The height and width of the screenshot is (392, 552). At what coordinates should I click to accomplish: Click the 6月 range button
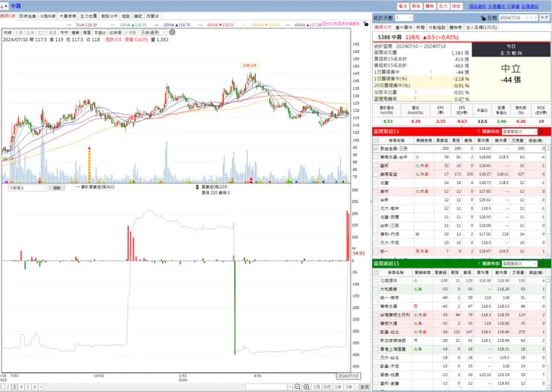[327, 387]
